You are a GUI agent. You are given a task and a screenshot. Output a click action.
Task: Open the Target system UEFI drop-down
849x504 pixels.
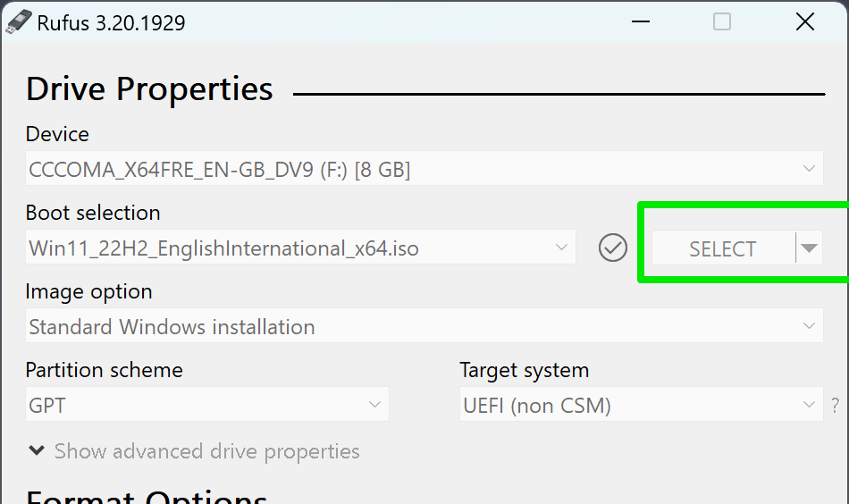tap(641, 405)
